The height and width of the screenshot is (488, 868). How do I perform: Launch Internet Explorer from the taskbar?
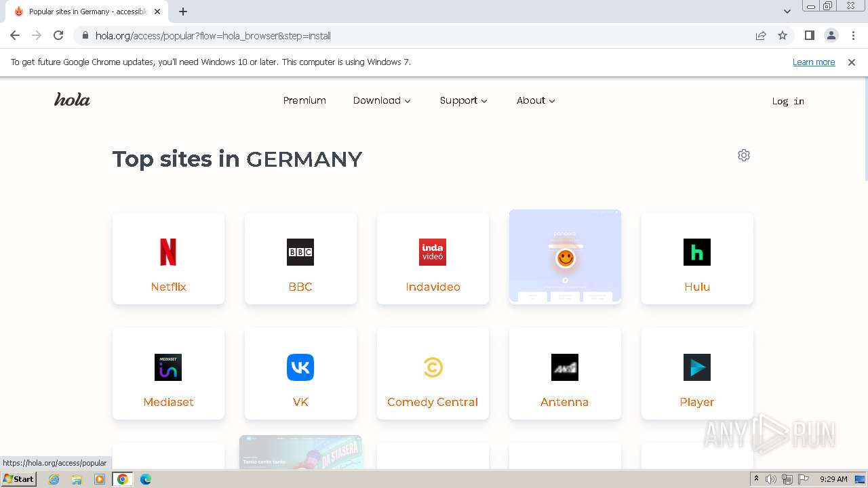(x=54, y=479)
